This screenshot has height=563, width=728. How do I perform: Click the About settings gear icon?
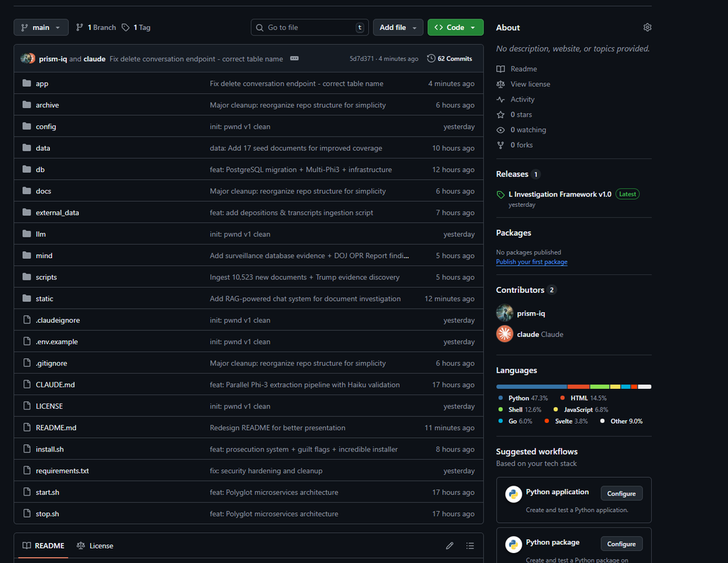pos(647,28)
